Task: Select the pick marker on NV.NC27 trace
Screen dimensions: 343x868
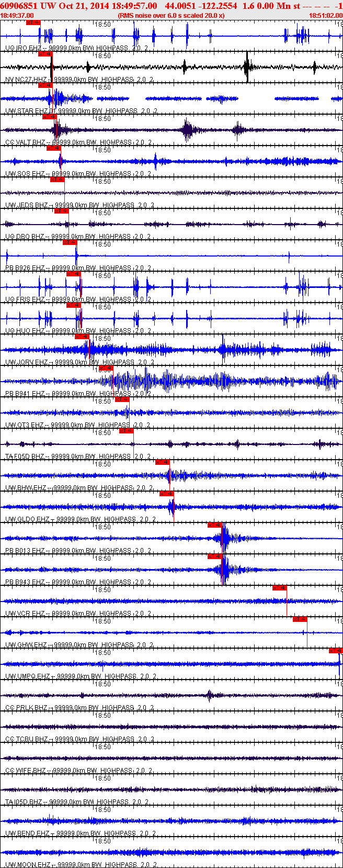Action: point(45,54)
